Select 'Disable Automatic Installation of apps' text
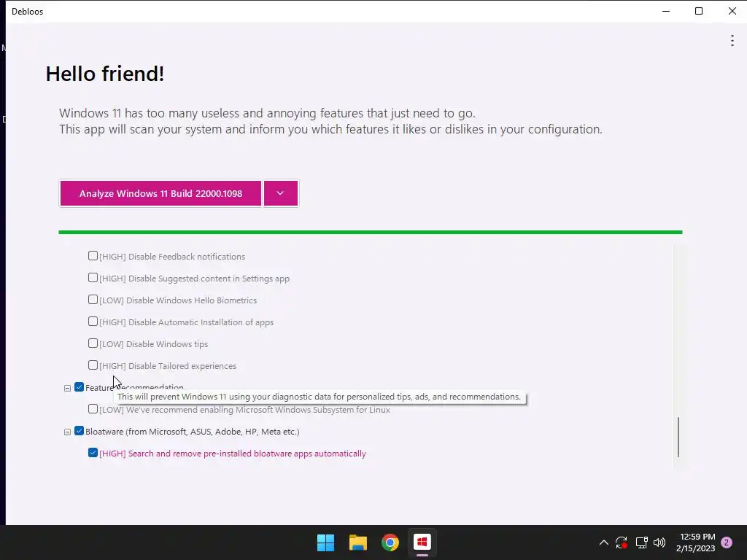Image resolution: width=747 pixels, height=560 pixels. point(201,322)
